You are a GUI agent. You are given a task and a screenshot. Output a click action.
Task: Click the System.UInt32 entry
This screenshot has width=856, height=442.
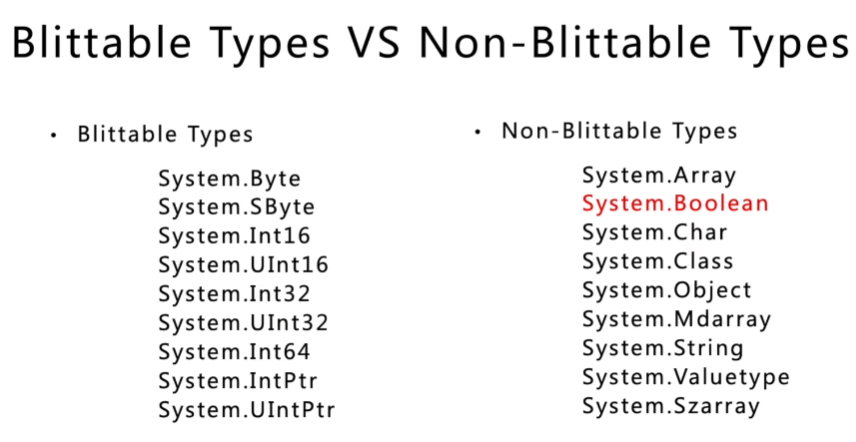tap(243, 323)
